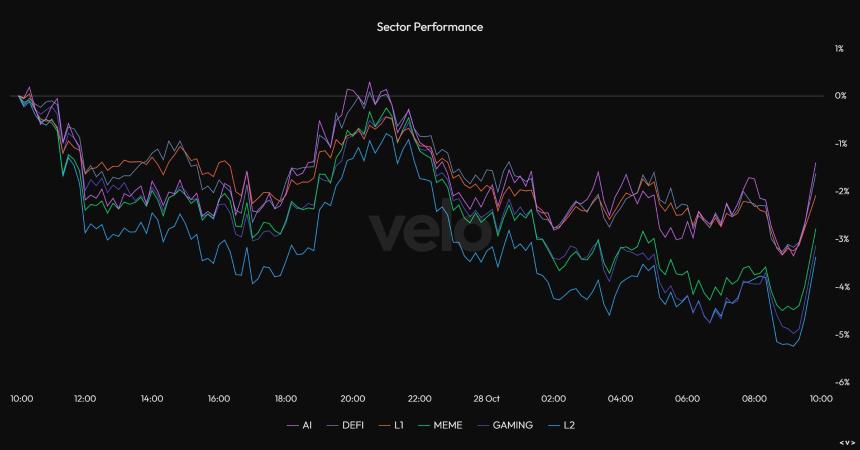Click the -6% y-axis label
This screenshot has width=860, height=450.
pyautogui.click(x=841, y=382)
